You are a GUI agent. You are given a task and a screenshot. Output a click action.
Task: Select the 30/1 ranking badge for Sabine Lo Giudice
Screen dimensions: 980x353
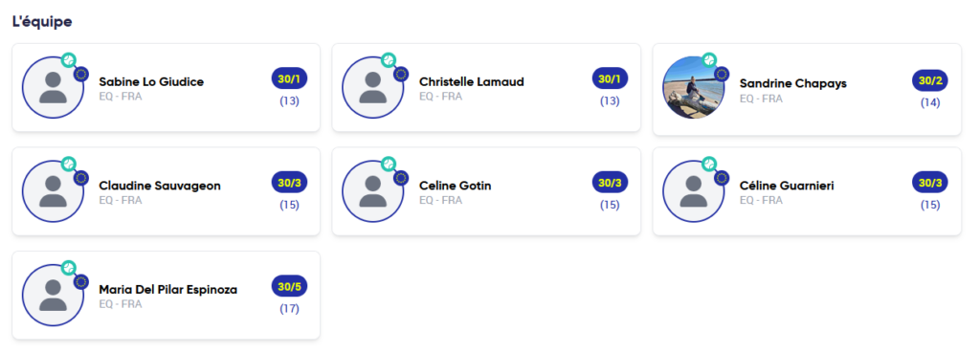[x=289, y=78]
